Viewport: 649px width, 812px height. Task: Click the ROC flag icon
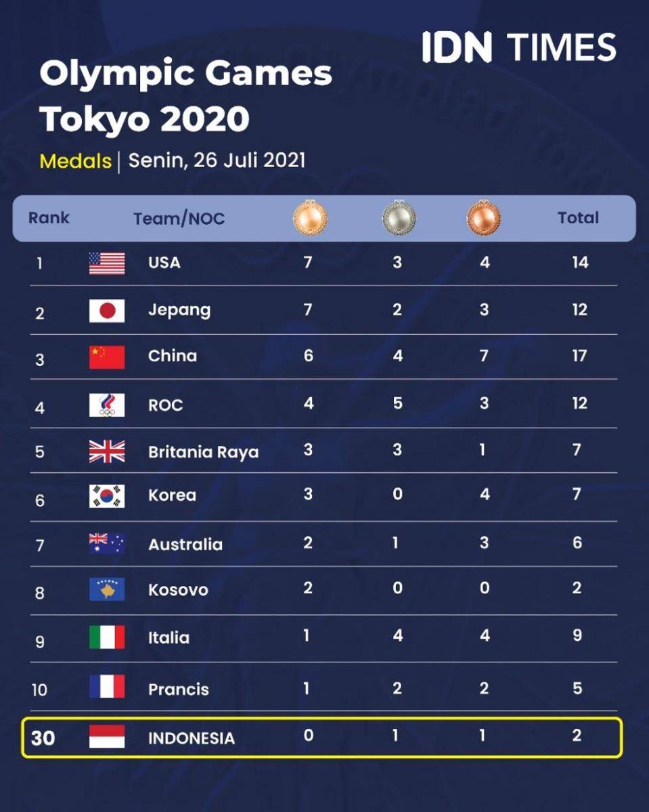click(x=107, y=405)
